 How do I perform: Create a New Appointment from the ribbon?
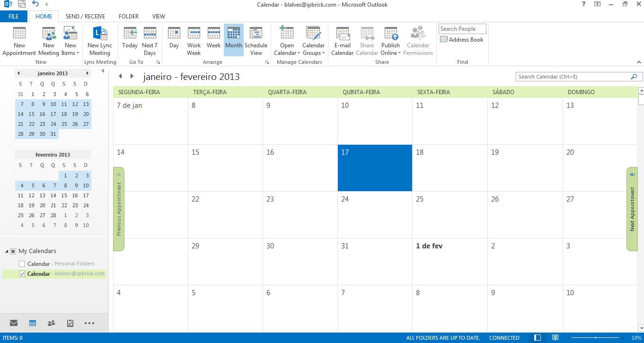[x=19, y=41]
